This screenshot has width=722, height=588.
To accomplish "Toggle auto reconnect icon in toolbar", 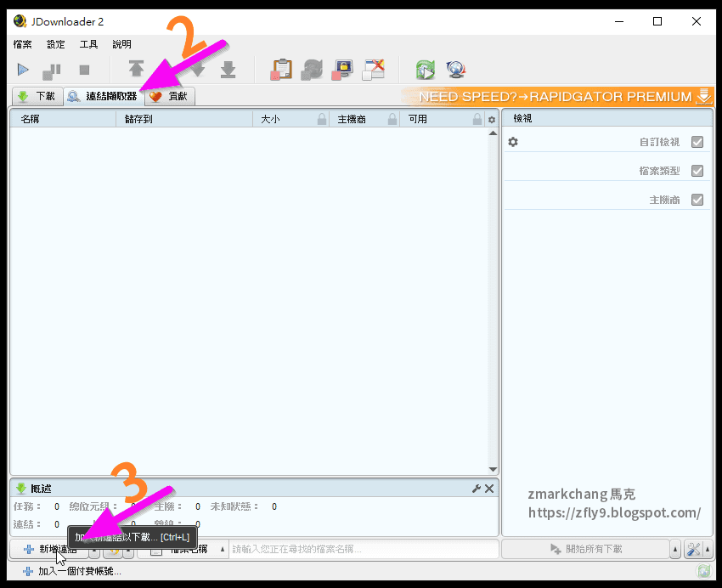I will point(312,70).
